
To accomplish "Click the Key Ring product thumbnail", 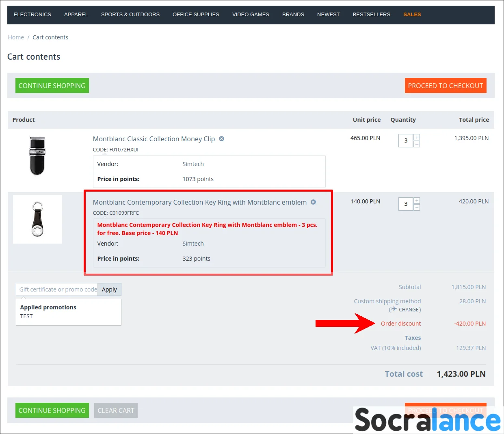I will coord(37,219).
